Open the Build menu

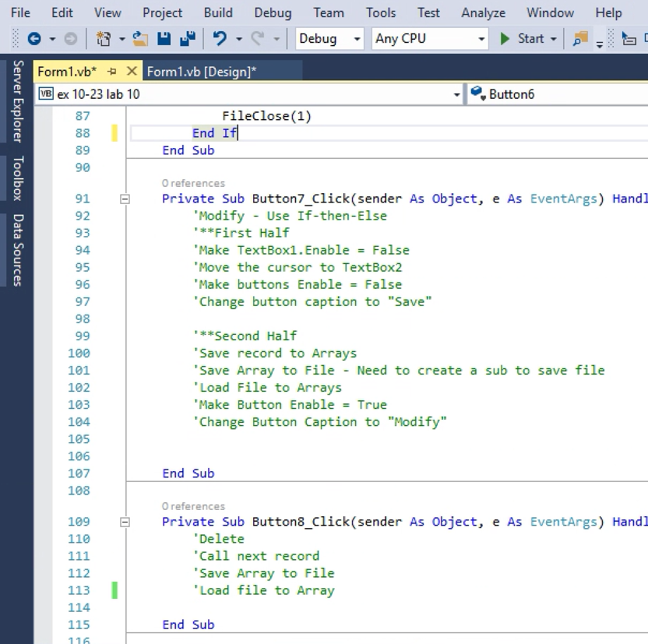[x=218, y=13]
